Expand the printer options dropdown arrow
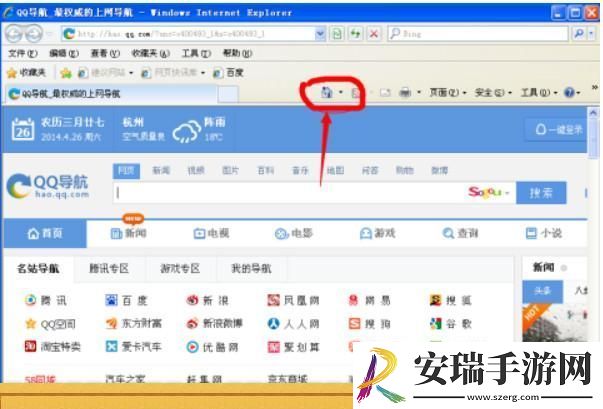The height and width of the screenshot is (409, 603). click(419, 92)
